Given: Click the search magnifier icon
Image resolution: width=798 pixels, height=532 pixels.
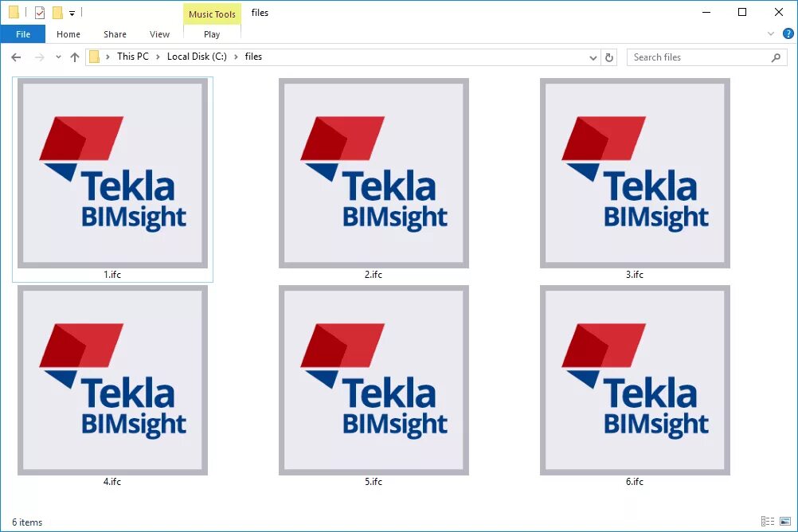Looking at the screenshot, I should click(776, 57).
